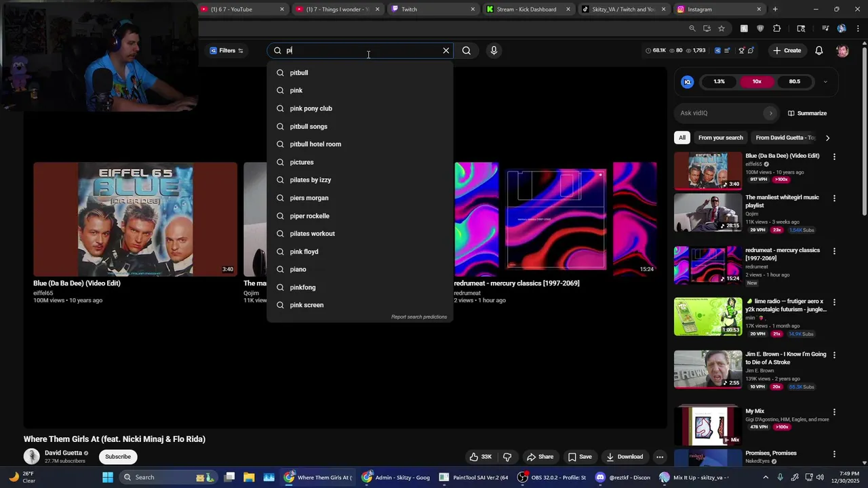Open sidebar thumbnail of 'Blue (Da Ba Dee)'

pyautogui.click(x=708, y=171)
